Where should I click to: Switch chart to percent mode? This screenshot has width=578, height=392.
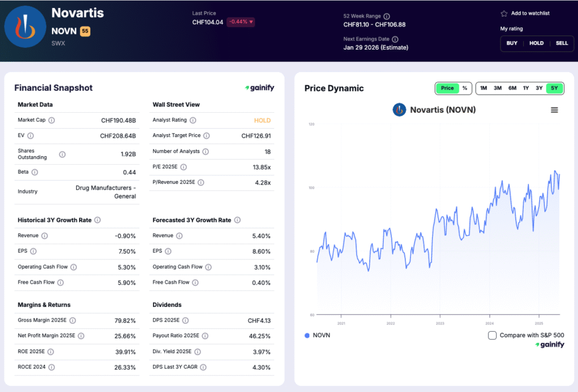click(465, 88)
